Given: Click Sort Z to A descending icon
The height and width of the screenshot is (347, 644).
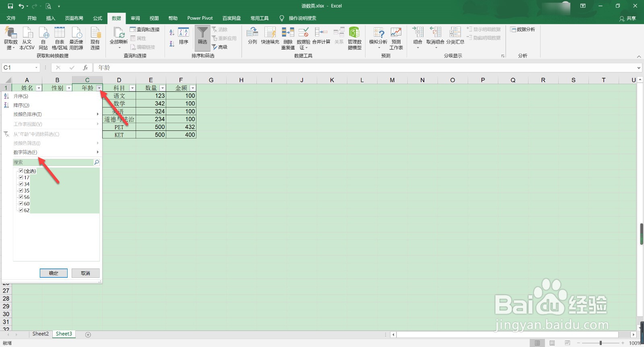Looking at the screenshot, I should (x=172, y=43).
